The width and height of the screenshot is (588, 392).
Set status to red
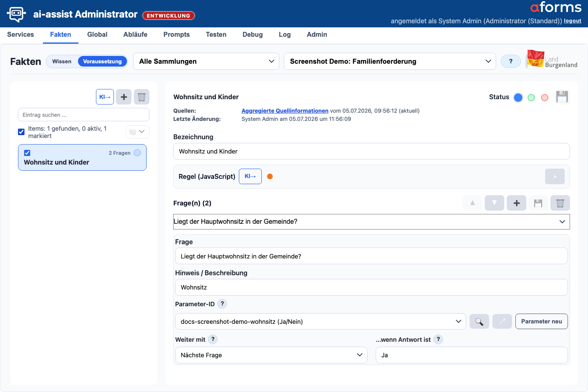(x=545, y=98)
